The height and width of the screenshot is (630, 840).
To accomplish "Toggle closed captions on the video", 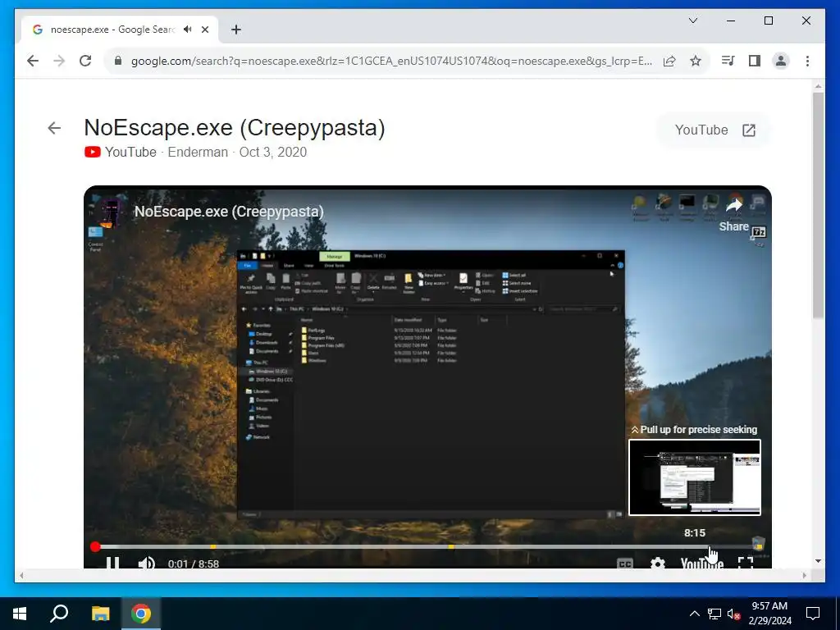I will click(625, 563).
